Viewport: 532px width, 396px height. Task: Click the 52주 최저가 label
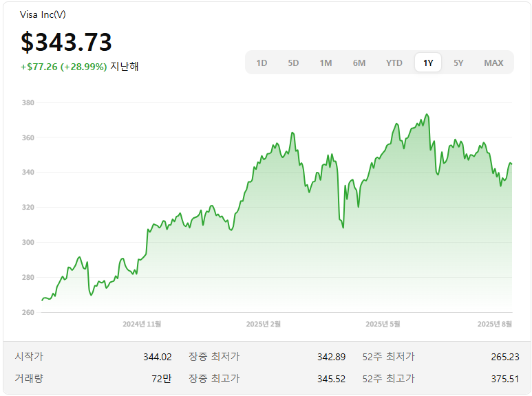click(388, 357)
